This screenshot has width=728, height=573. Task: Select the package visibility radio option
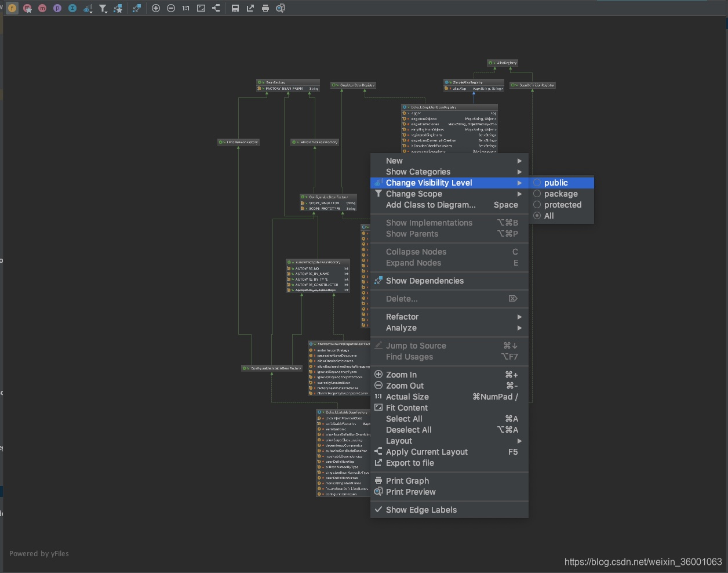(561, 194)
